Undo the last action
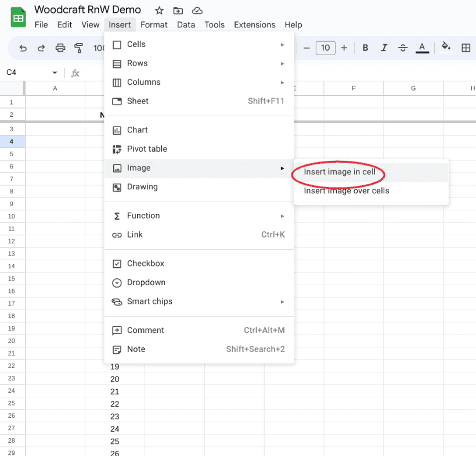476x456 pixels. [x=23, y=48]
